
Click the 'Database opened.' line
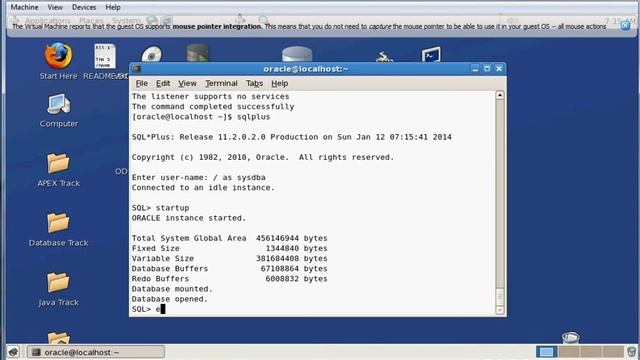(170, 299)
